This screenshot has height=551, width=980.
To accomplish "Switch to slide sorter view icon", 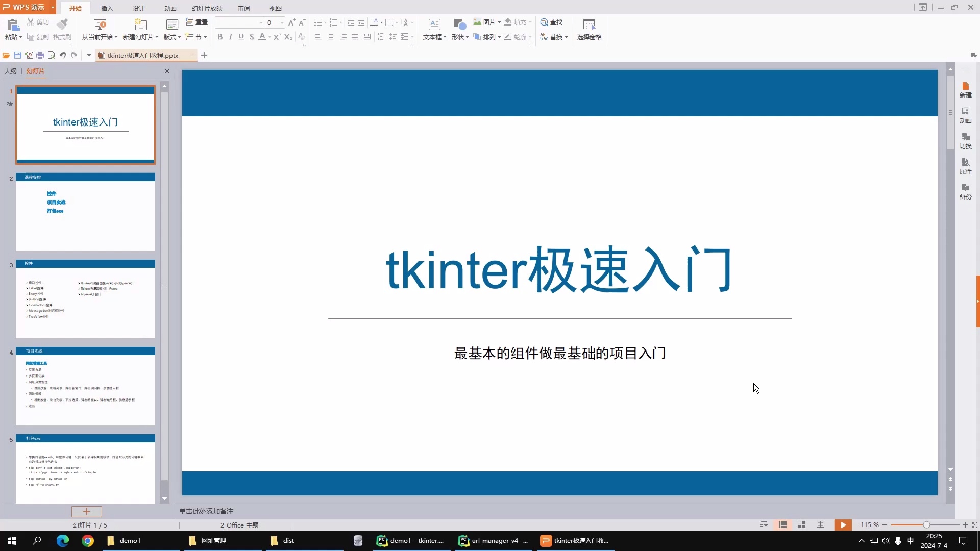I will (801, 524).
